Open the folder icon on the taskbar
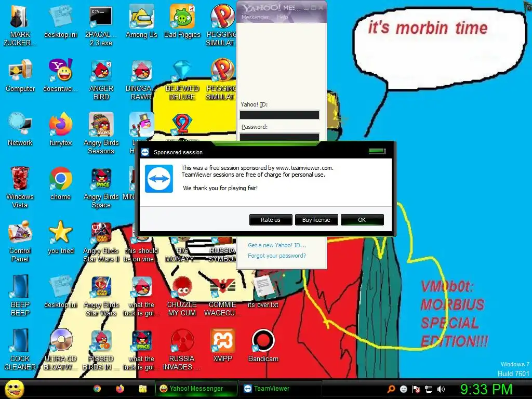Screen dimensions: 532x399 pyautogui.click(x=142, y=389)
